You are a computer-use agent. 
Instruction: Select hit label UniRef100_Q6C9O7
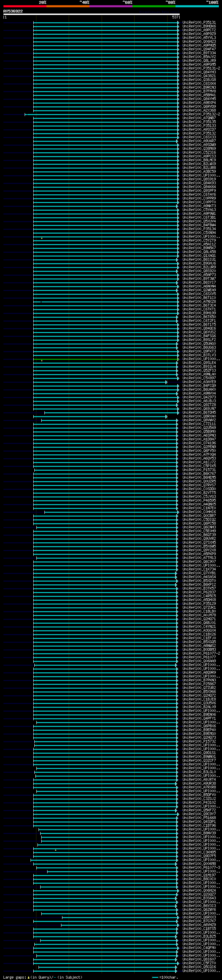(199, 561)
